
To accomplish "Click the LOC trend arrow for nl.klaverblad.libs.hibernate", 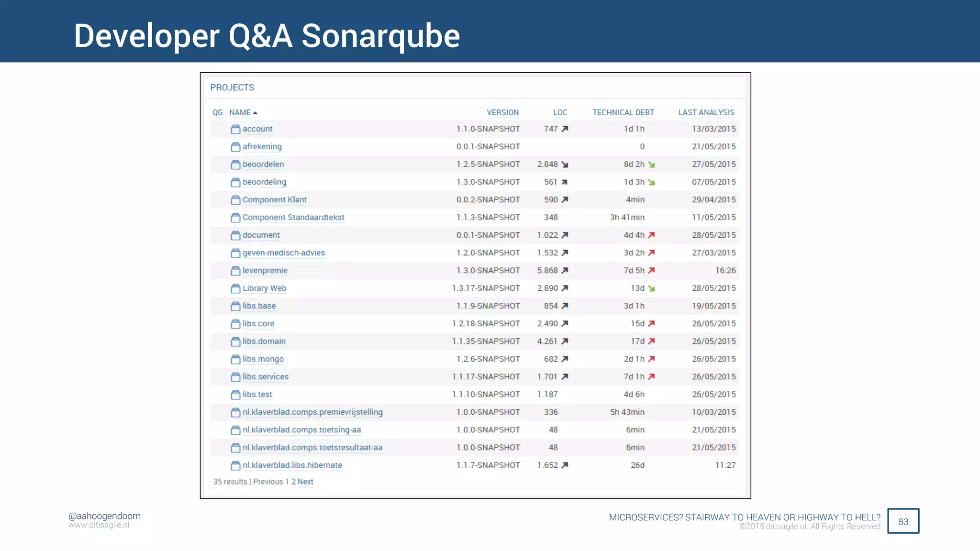I will [x=565, y=465].
